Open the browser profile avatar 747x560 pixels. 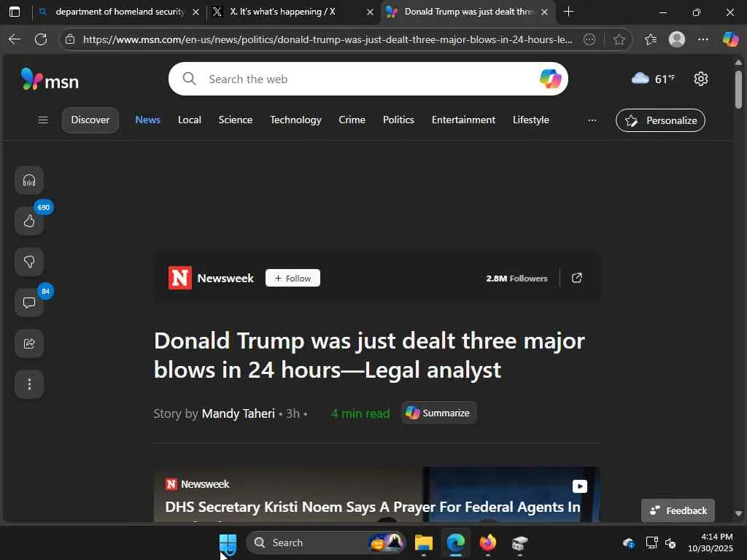[x=676, y=39]
